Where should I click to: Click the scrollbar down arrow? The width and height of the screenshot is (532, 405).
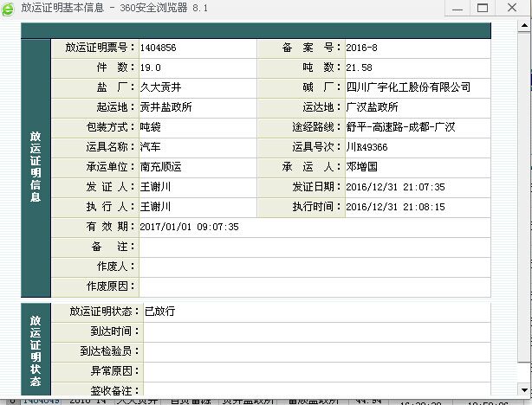[525, 389]
